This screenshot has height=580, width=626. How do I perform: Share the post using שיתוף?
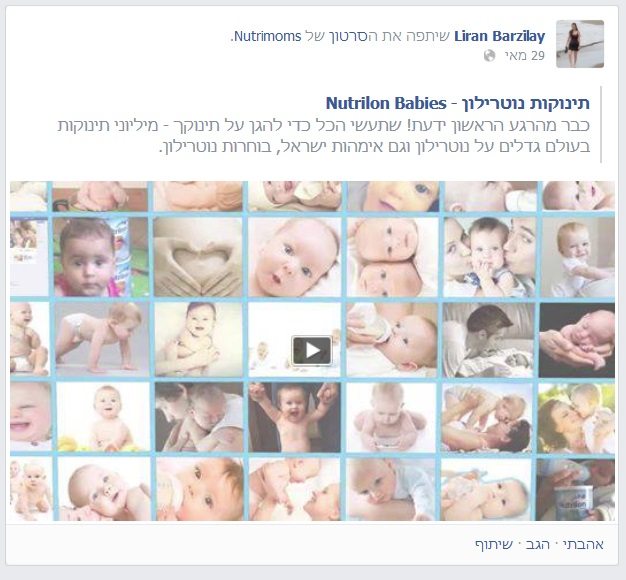point(494,544)
